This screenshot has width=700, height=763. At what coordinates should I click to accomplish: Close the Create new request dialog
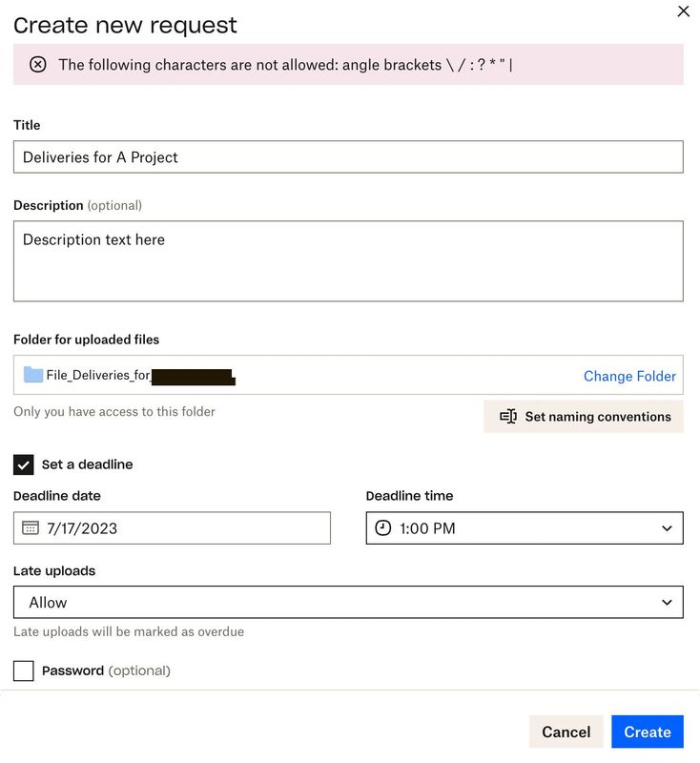(683, 11)
